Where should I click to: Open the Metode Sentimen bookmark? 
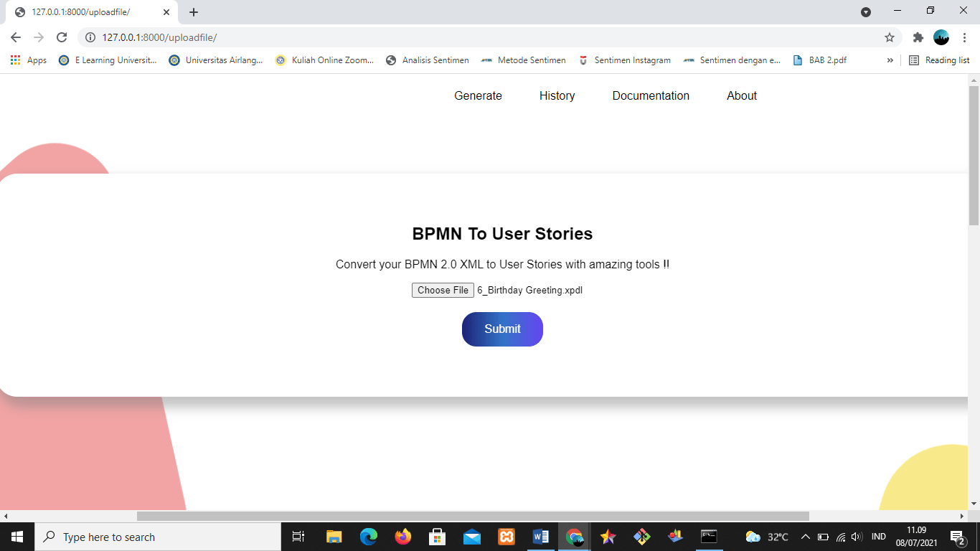524,60
